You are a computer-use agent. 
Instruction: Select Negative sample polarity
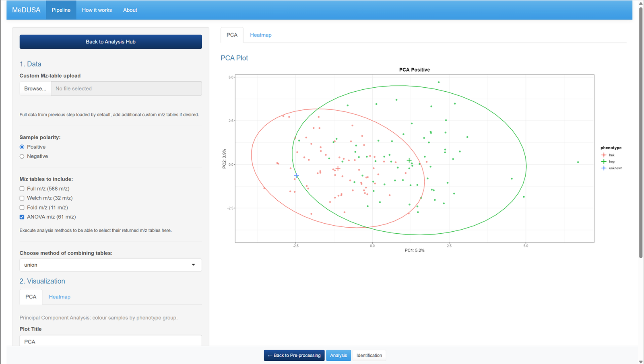coord(22,156)
